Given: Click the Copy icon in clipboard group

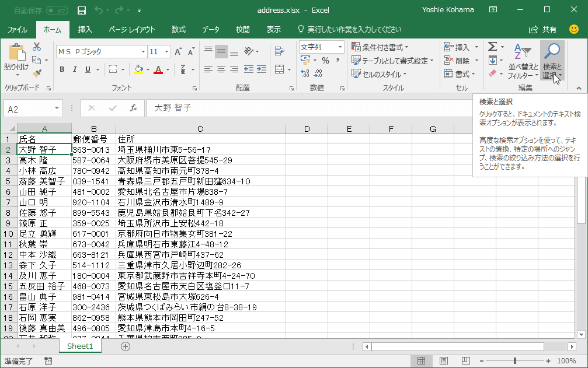Looking at the screenshot, I should [x=36, y=60].
